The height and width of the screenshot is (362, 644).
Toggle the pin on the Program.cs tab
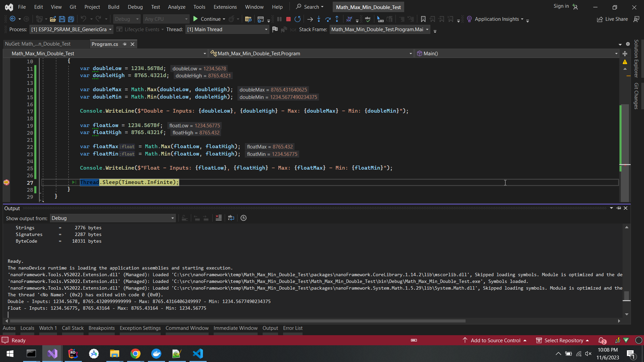124,44
